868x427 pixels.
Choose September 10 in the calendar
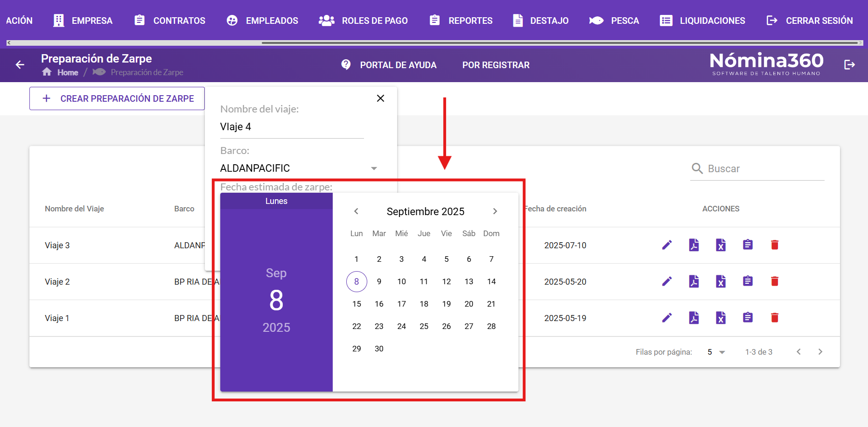401,281
